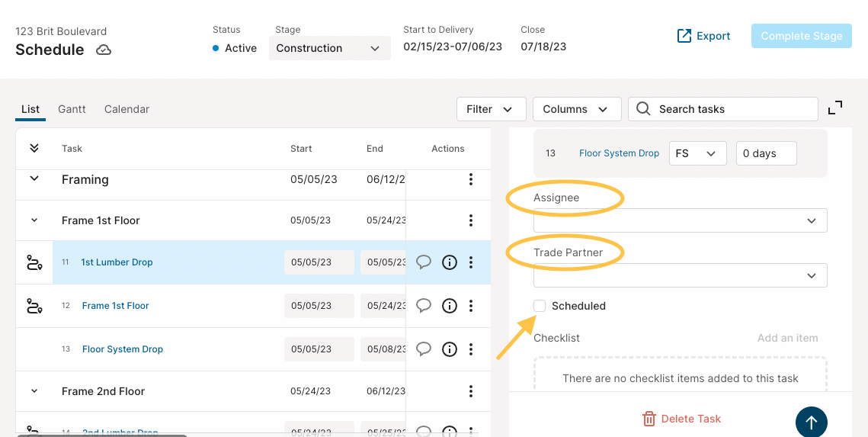
Task: Click the cloud sync icon beside Schedule
Action: click(104, 50)
